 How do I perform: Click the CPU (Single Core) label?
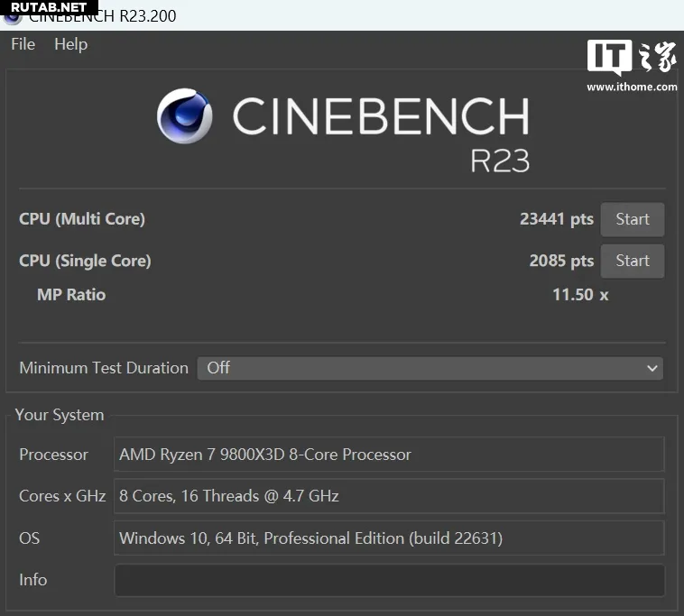click(x=85, y=261)
